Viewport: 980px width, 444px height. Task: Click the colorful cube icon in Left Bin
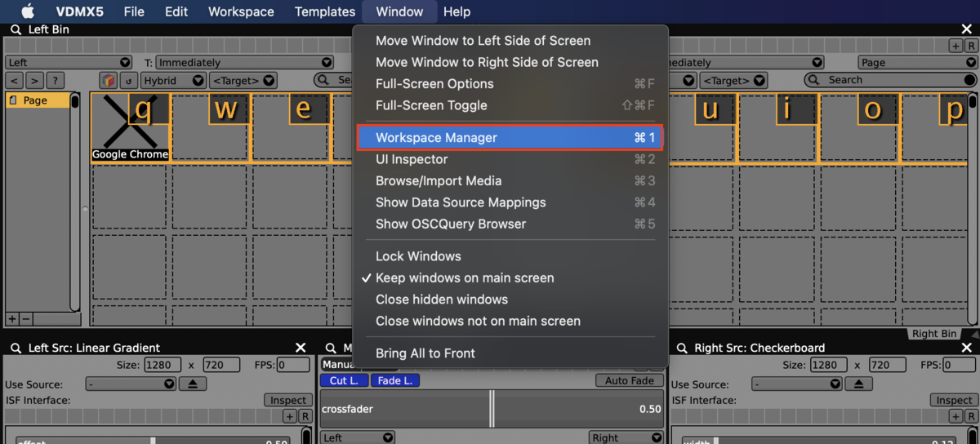click(x=108, y=81)
